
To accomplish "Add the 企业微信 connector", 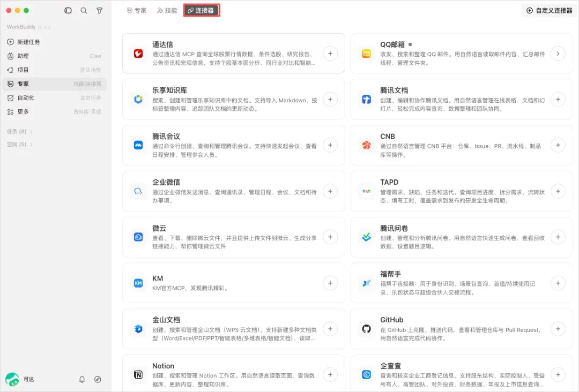I will [x=330, y=191].
